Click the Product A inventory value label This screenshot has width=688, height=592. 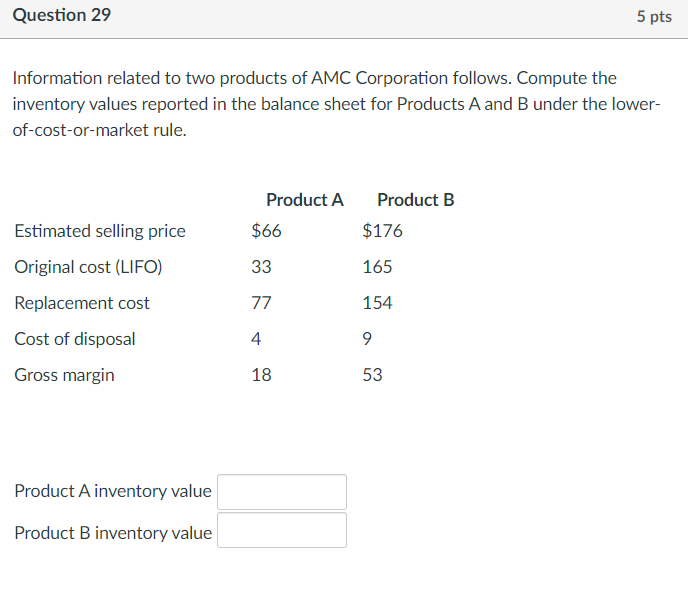tap(113, 491)
